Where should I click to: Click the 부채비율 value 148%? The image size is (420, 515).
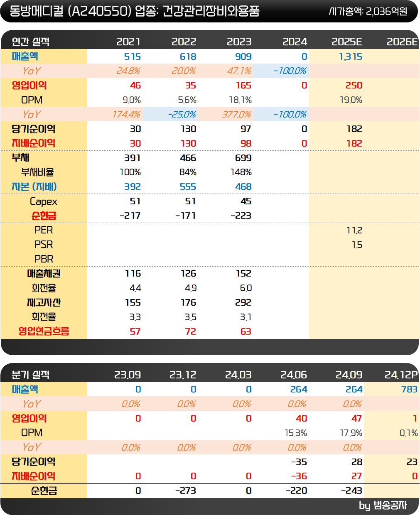[x=241, y=172]
